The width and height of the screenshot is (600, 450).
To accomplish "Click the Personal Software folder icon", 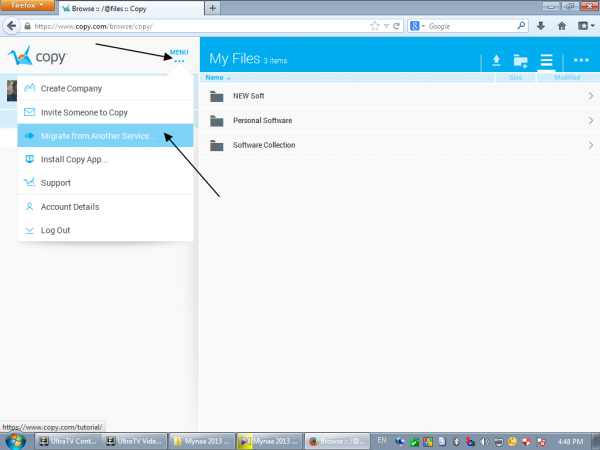I will [217, 121].
